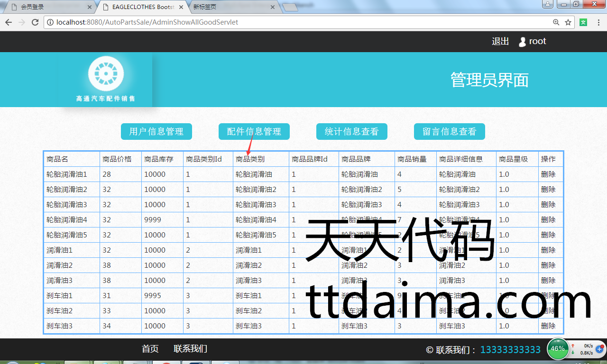Viewport: 607px width, 364px height.
Task: Go to 首页 in the footer
Action: click(150, 349)
